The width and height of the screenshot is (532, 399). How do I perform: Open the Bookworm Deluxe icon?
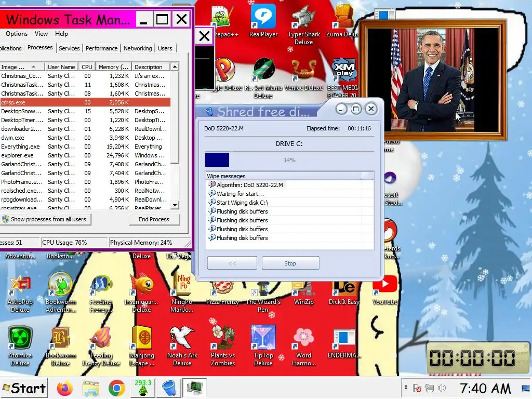61,346
